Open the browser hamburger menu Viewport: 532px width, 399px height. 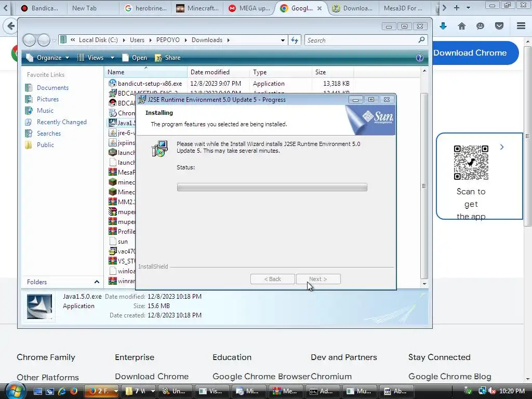point(521,26)
